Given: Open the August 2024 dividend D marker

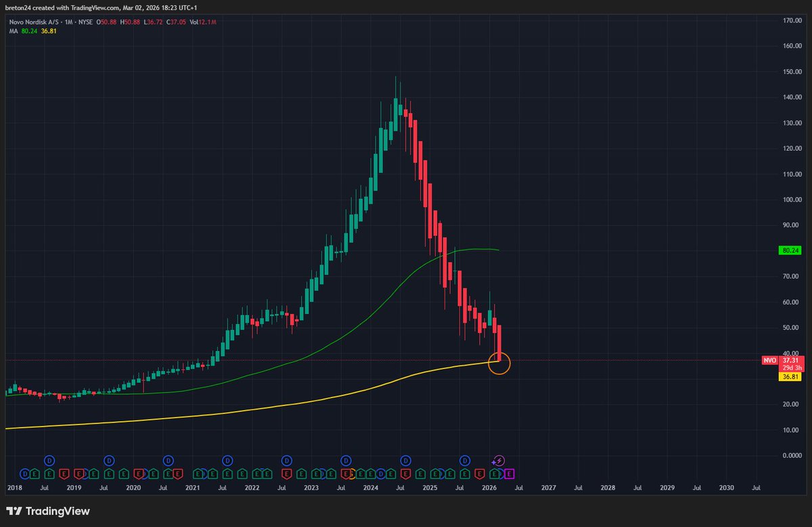Looking at the screenshot, I should click(405, 461).
